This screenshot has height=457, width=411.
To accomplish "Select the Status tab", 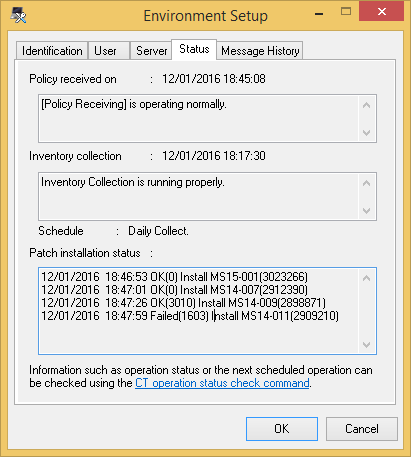I will [x=194, y=50].
